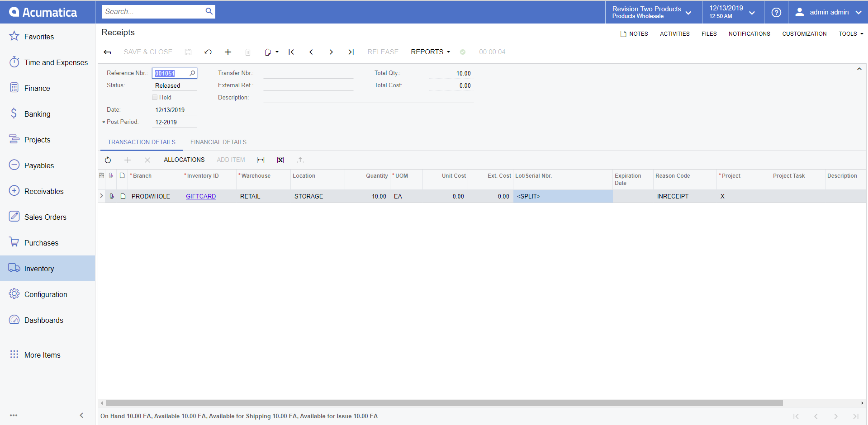Open Time and Expenses workspace
This screenshot has height=425, width=868.
(47, 62)
